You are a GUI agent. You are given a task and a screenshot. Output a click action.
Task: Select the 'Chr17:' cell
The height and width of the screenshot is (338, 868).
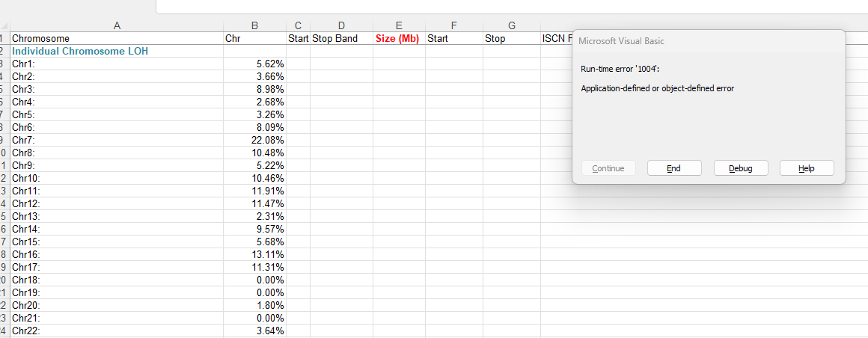117,267
